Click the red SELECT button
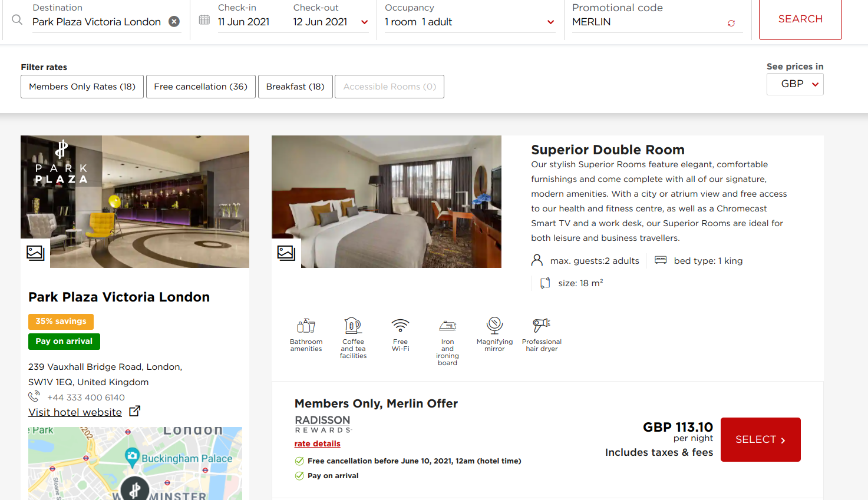The image size is (868, 500). 761,439
